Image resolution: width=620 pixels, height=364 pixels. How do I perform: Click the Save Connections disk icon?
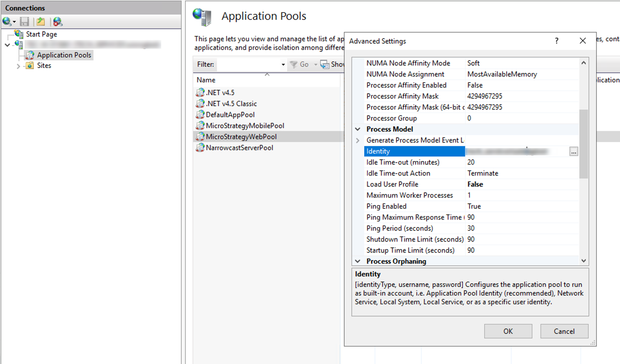point(25,21)
